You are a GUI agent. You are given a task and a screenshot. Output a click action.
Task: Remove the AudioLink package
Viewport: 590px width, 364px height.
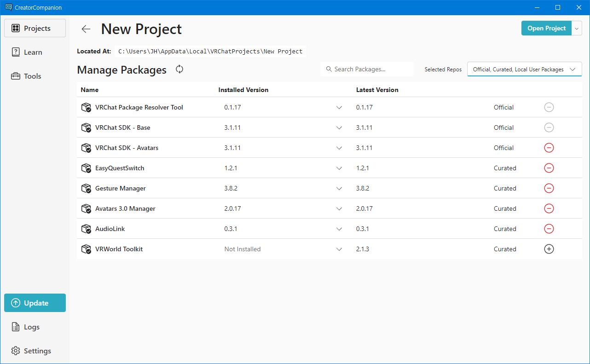click(x=549, y=229)
